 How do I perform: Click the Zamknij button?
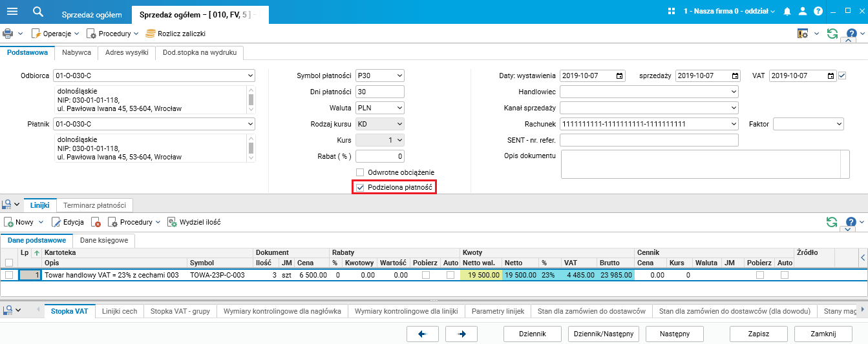coord(823,334)
